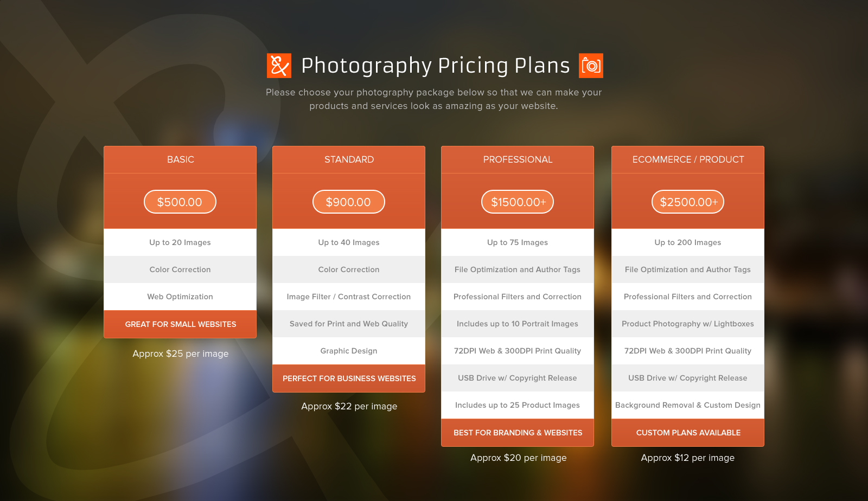This screenshot has width=868, height=501.
Task: Choose the $2500.00+ price on Ecommerce plan
Action: pos(687,201)
